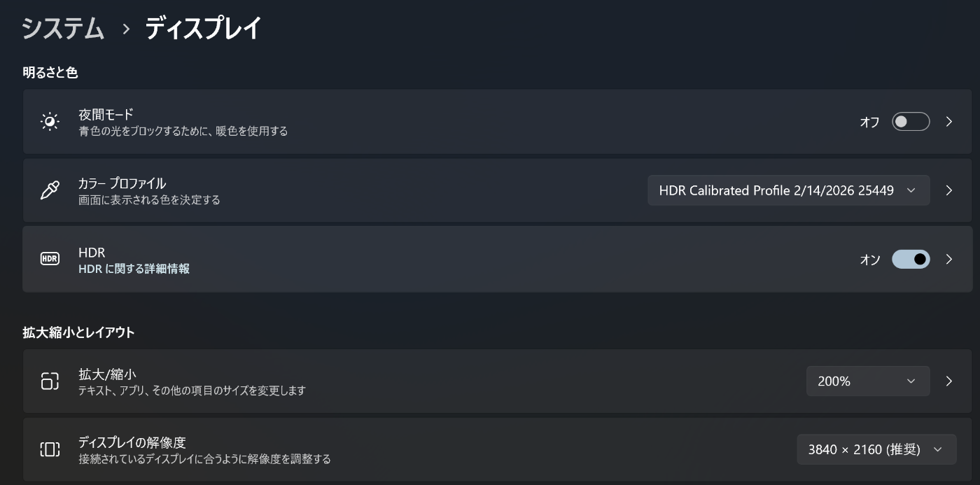This screenshot has height=485, width=980.
Task: Click the color profile eyedropper icon
Action: 50,190
